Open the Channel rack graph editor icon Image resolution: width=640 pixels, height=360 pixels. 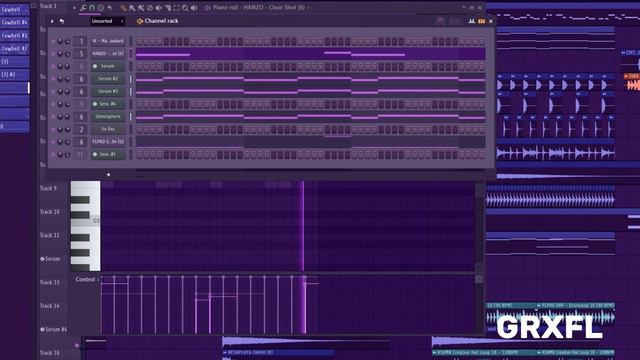click(x=472, y=21)
